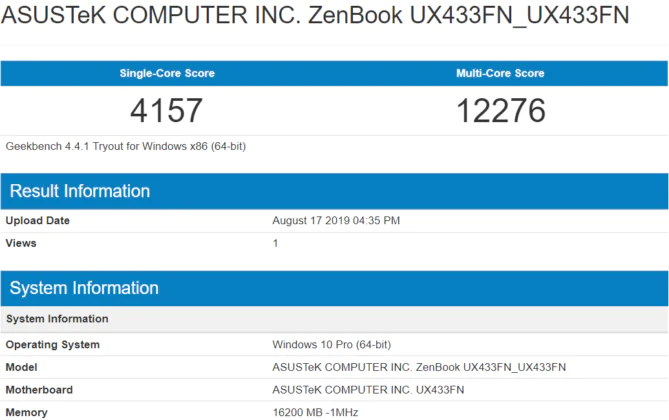Viewport: 669px width, 420px height.
Task: Select the Single-Core Score header
Action: pos(167,73)
